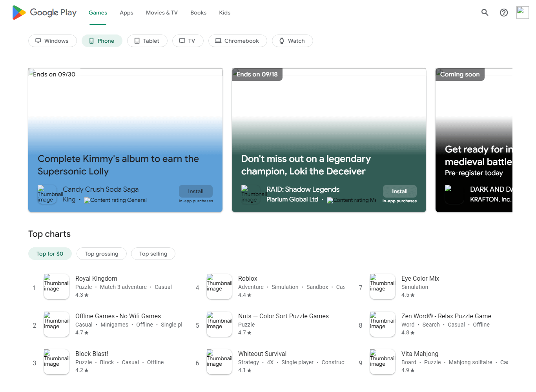
Task: Open the Kimmy's album promo headline
Action: (118, 165)
